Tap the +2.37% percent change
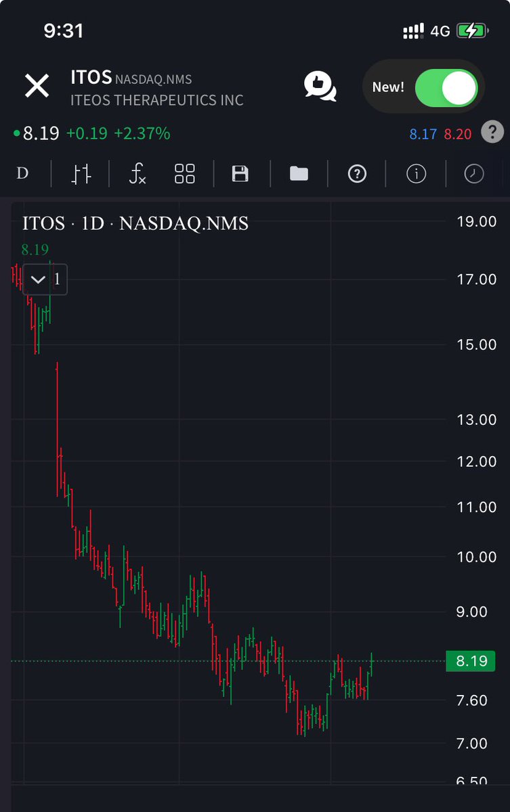510x812 pixels. tap(142, 133)
